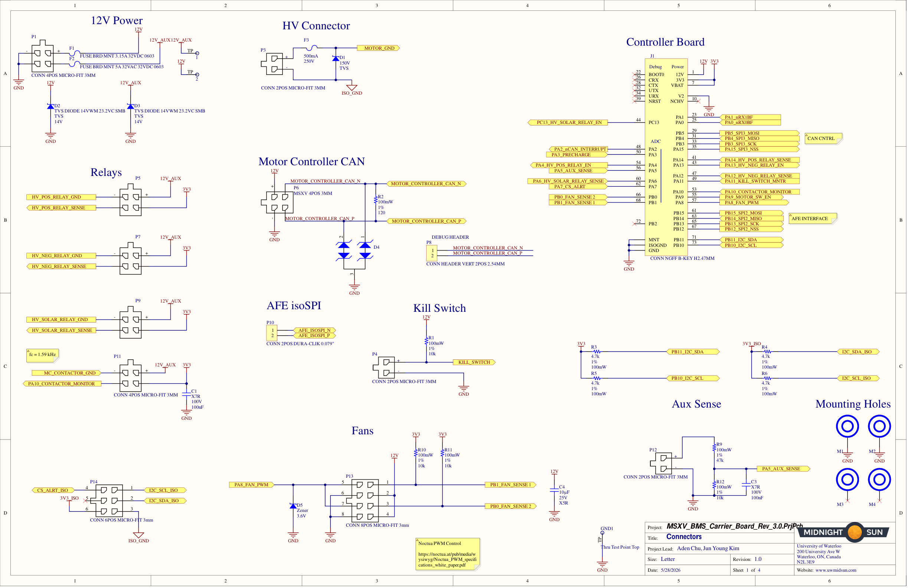The height and width of the screenshot is (588, 908).
Task: Click resistor R4 on the I2C_SDA_ISO line
Action: pos(768,352)
